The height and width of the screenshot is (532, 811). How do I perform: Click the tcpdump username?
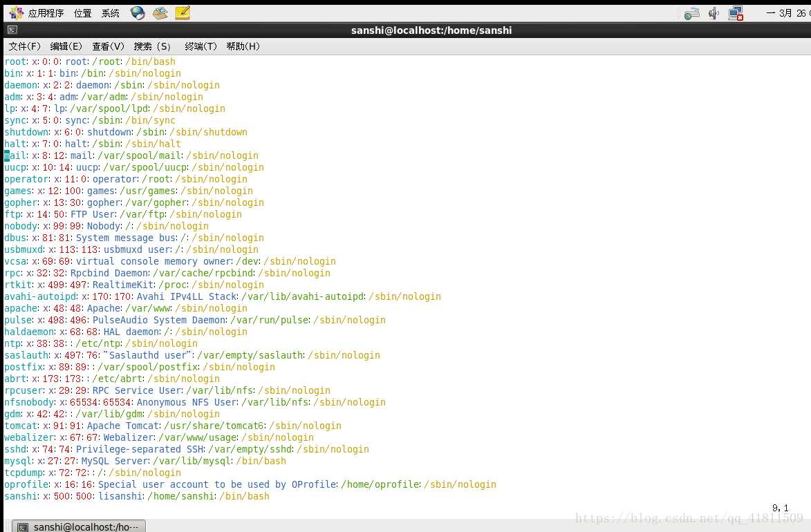click(24, 473)
